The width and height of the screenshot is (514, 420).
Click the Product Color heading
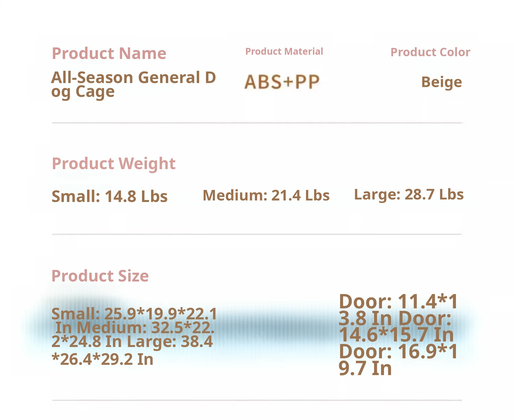coord(430,52)
